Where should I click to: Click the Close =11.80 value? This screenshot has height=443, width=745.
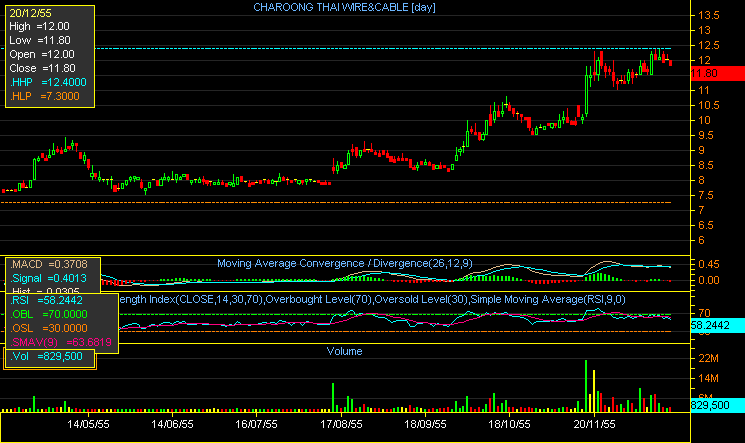pos(42,68)
